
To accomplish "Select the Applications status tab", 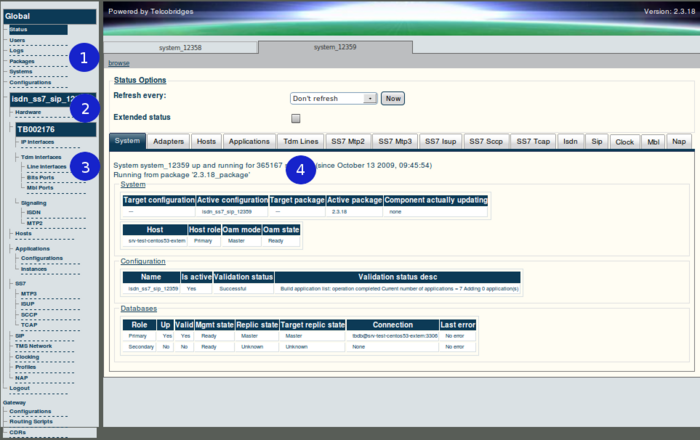I will pos(249,141).
